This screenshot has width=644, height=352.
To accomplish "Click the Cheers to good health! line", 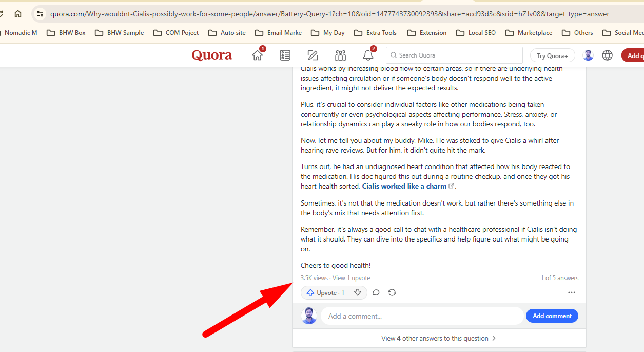I will [x=336, y=265].
